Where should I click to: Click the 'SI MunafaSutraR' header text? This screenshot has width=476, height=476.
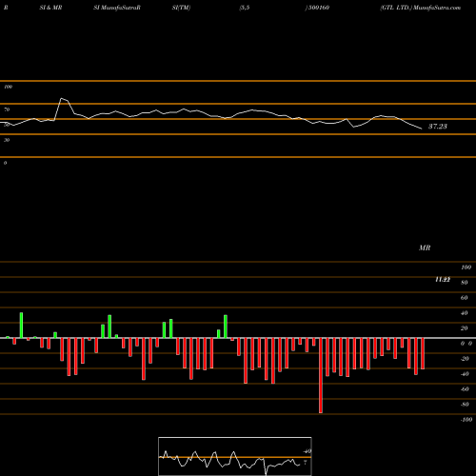click(x=117, y=8)
